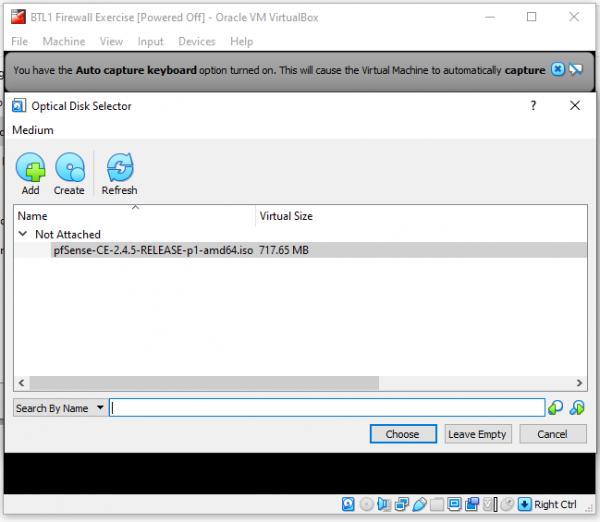Click the shared folders status icon
The width and height of the screenshot is (600, 522).
pos(437,504)
